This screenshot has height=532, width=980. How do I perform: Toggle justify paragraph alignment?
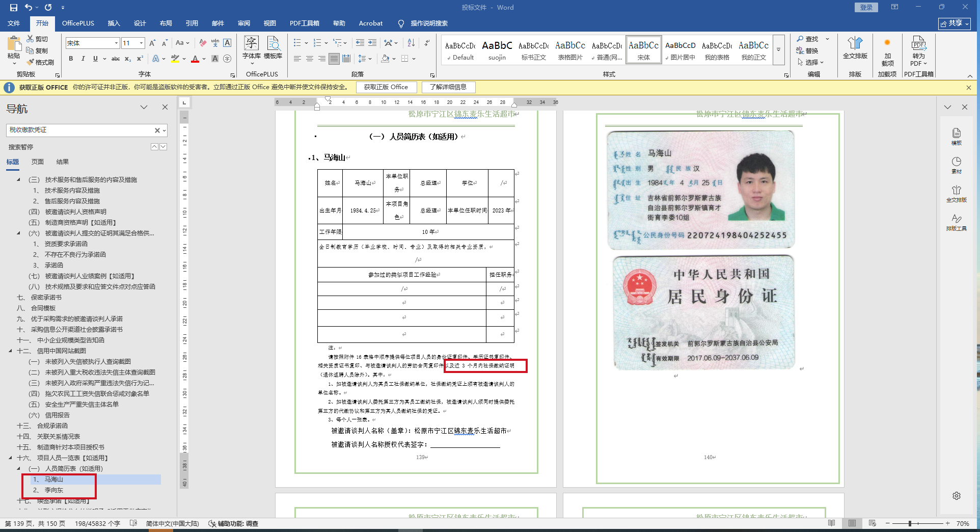click(x=334, y=59)
